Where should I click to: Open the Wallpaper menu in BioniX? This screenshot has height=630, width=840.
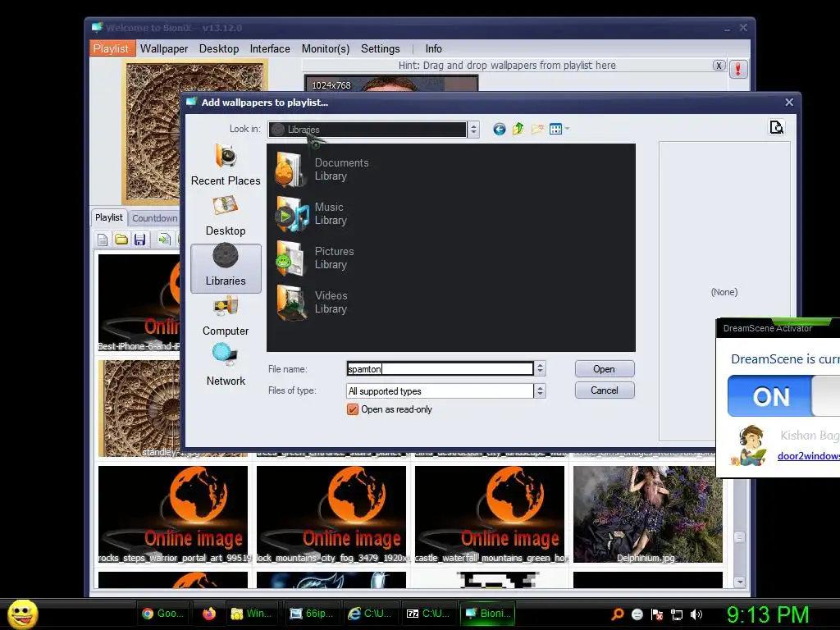click(164, 48)
